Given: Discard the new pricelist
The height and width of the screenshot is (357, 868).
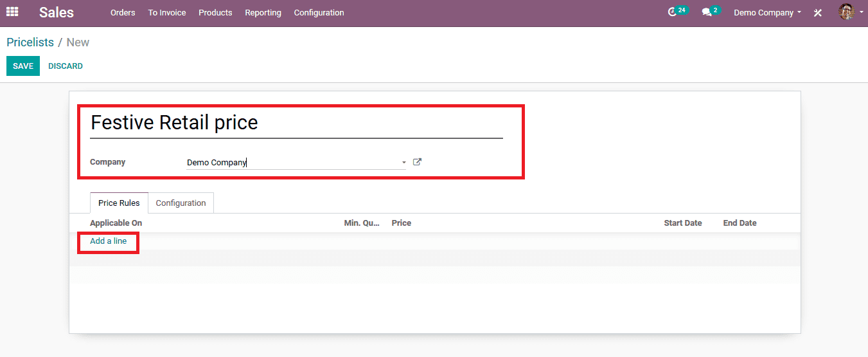Looking at the screenshot, I should (x=66, y=66).
